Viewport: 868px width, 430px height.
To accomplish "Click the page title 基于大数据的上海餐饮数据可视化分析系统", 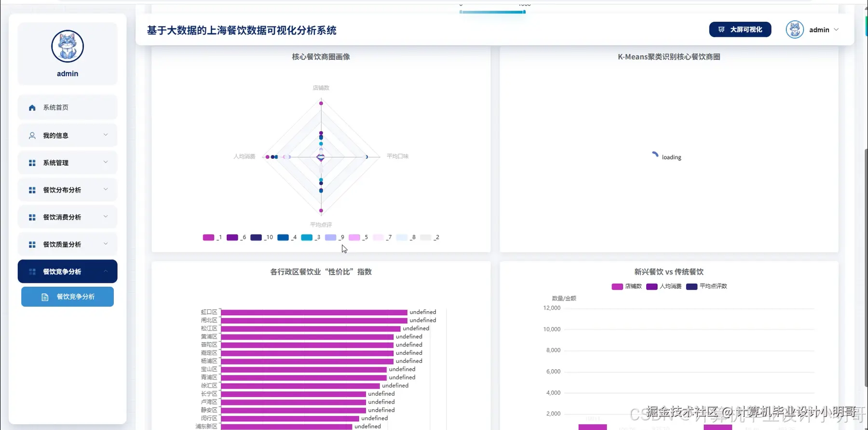I will 242,30.
